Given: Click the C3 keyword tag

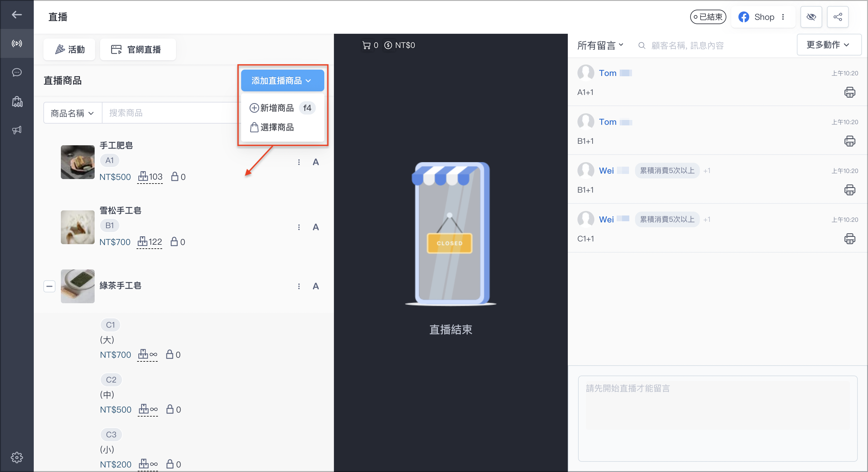Looking at the screenshot, I should pyautogui.click(x=111, y=435).
